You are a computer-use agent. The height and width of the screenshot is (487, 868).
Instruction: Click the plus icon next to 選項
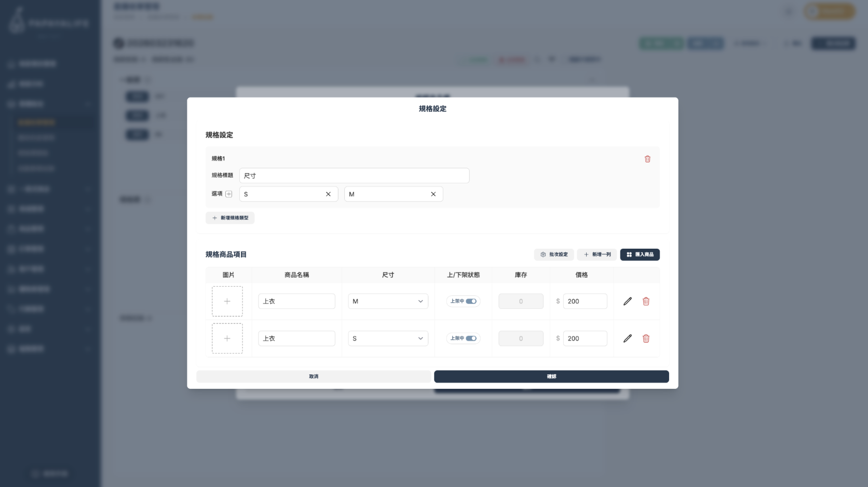228,194
